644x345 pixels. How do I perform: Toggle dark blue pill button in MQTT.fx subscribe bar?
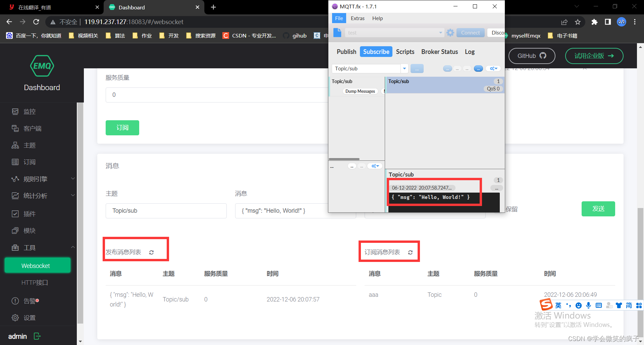point(478,69)
